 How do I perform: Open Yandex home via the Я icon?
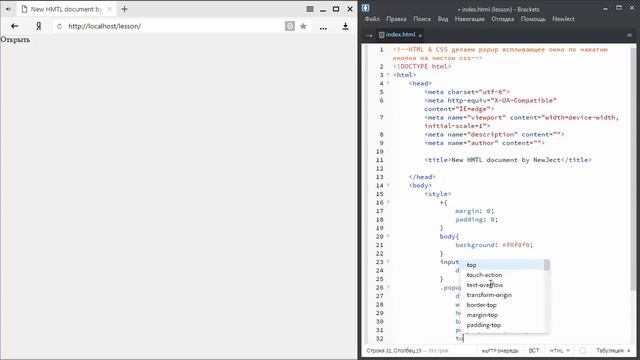(x=38, y=26)
